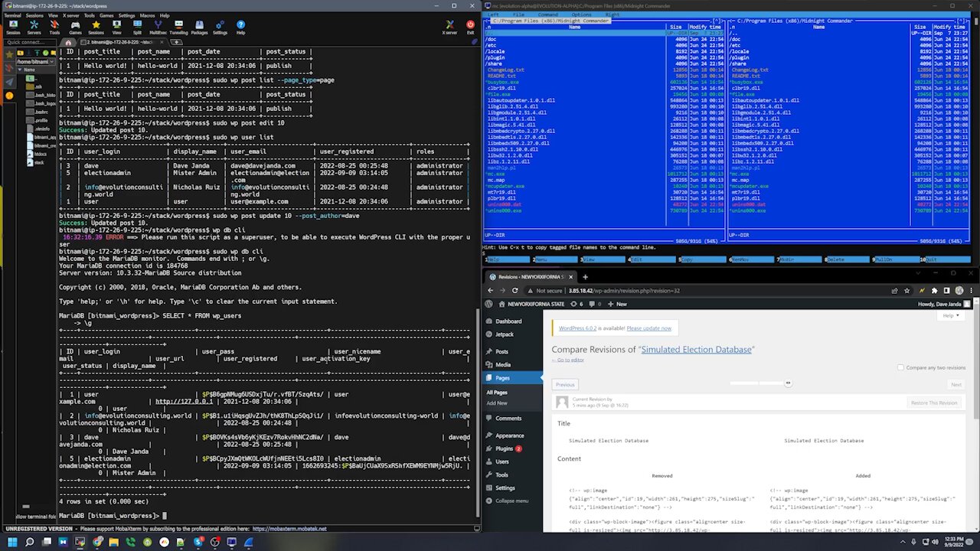The width and height of the screenshot is (980, 551).
Task: Open the Simulated Election Database link
Action: [x=696, y=350]
